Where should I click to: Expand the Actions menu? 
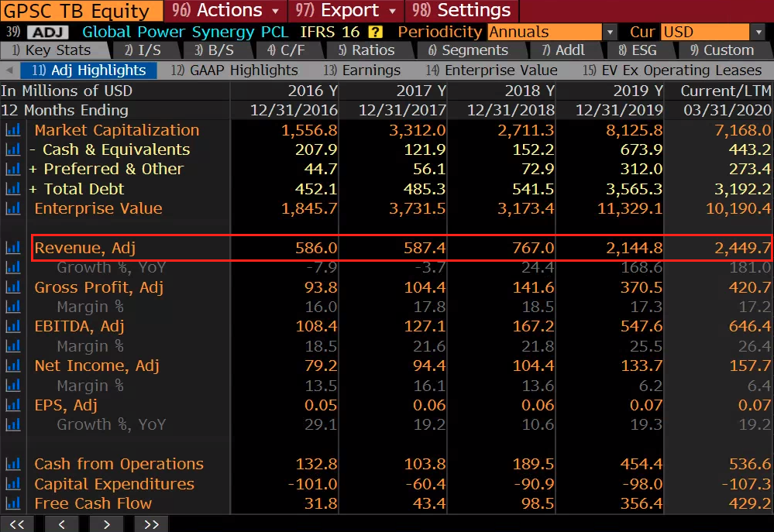point(225,11)
